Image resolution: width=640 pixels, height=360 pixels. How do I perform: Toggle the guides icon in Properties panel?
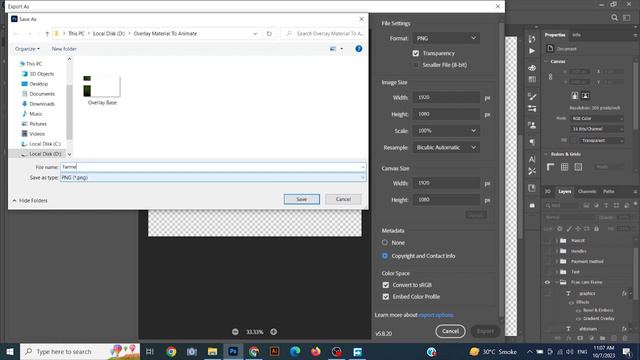[x=578, y=167]
